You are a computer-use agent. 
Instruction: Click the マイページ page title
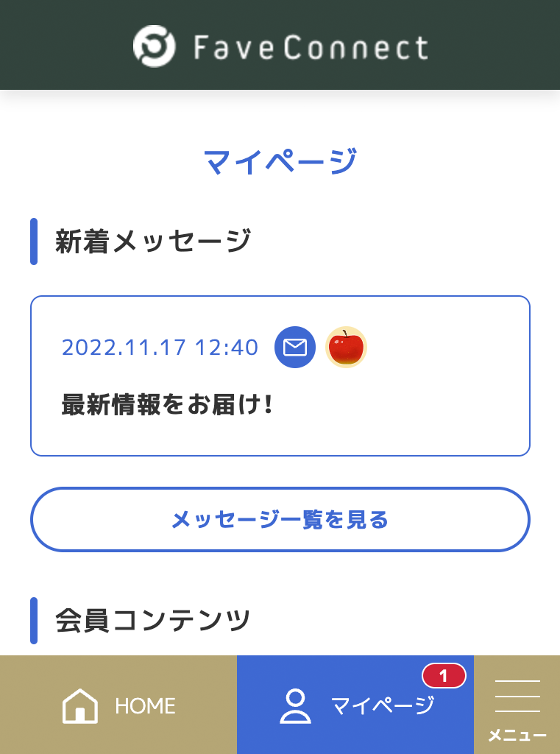pos(280,161)
